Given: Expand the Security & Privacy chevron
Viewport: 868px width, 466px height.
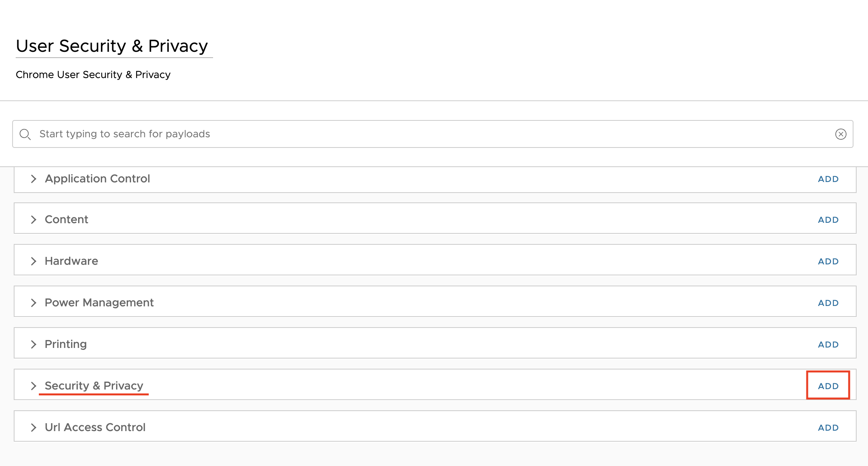Looking at the screenshot, I should coord(34,386).
